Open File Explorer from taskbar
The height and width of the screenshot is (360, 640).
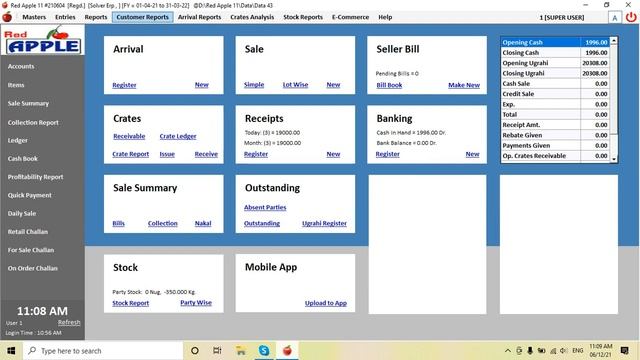(x=241, y=351)
